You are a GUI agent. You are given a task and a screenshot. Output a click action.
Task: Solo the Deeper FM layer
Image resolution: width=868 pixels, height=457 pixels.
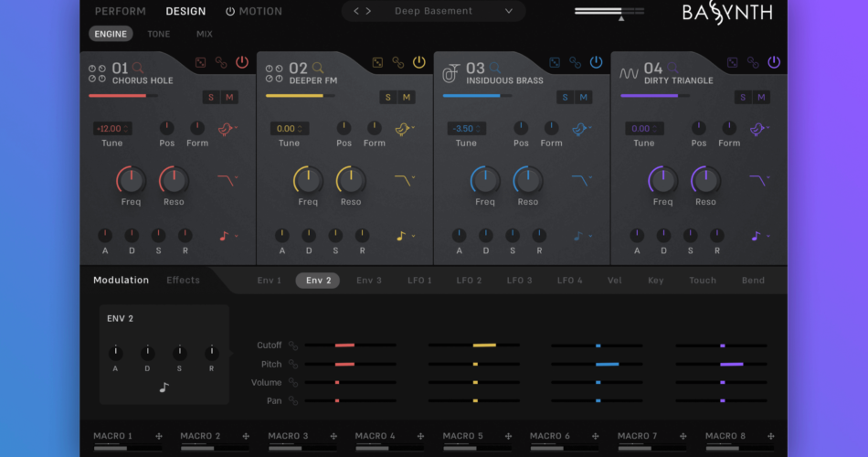tap(387, 98)
